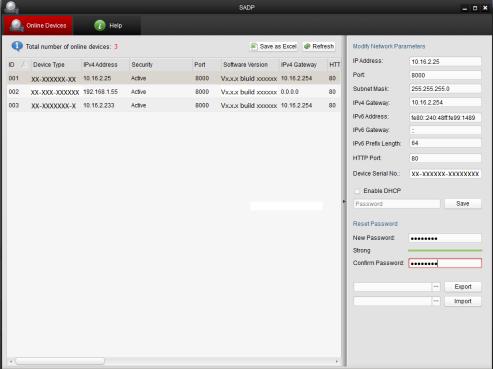
Task: Select device row 002 with IP 192.168.1.55
Action: (x=174, y=92)
